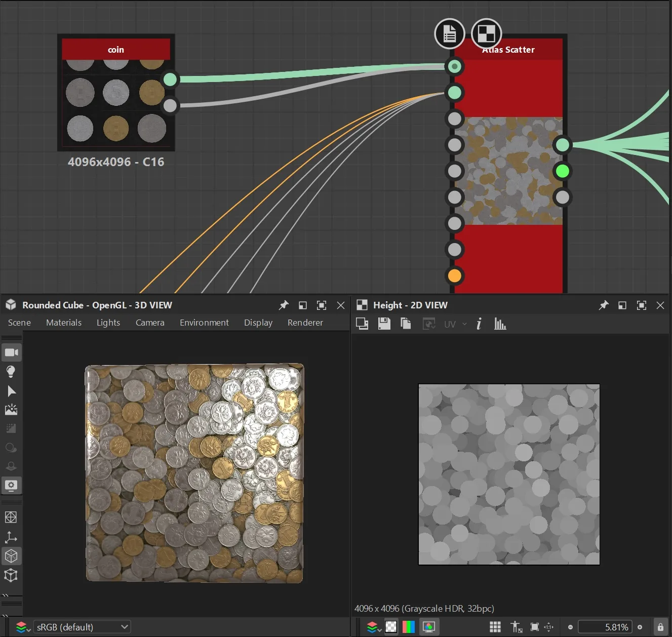672x637 pixels.
Task: Click the light bulb icon in 3D sidebar
Action: pyautogui.click(x=11, y=372)
